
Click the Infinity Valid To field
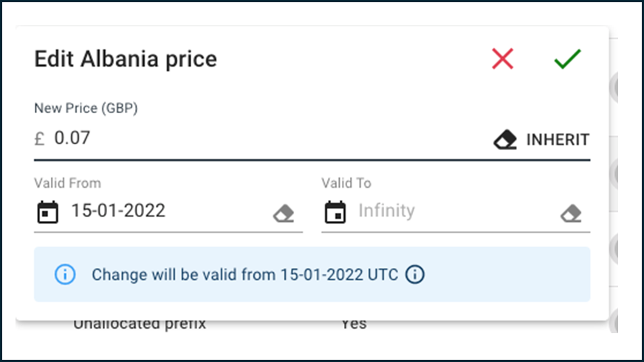456,211
